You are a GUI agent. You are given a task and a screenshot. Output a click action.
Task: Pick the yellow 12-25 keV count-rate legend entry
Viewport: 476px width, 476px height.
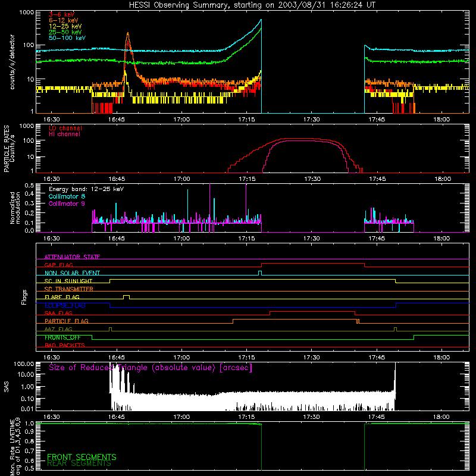[x=65, y=26]
